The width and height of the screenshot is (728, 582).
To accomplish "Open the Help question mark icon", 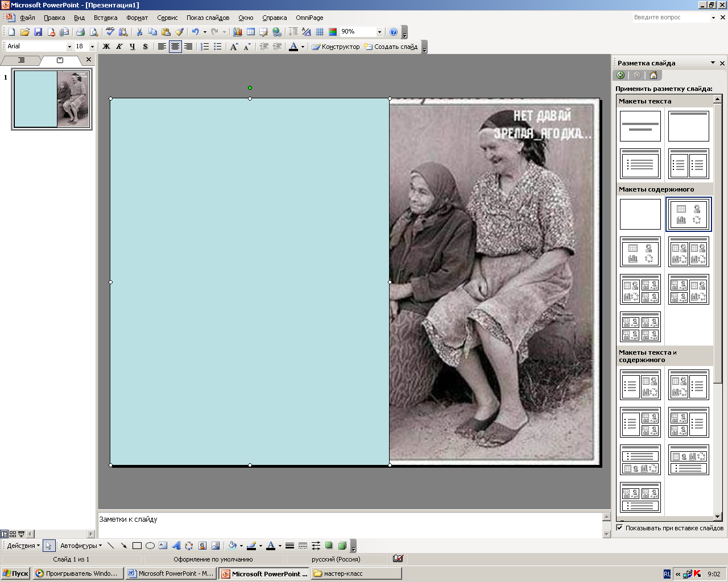I will [394, 32].
